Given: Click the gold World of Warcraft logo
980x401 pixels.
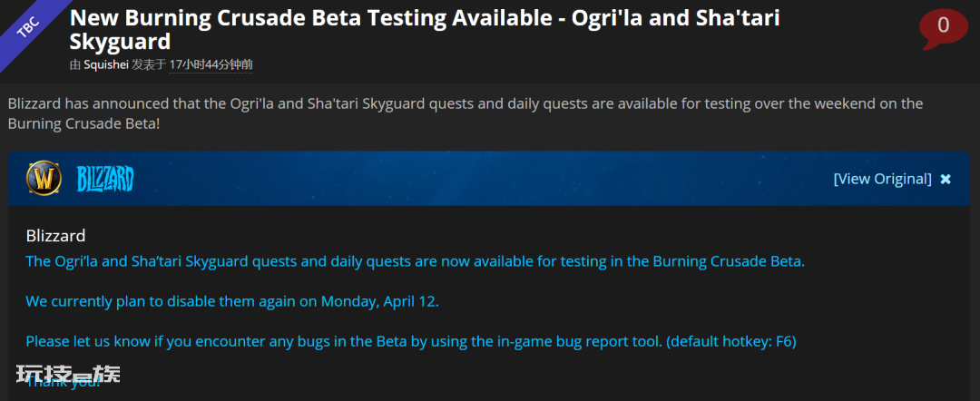Looking at the screenshot, I should pyautogui.click(x=44, y=179).
